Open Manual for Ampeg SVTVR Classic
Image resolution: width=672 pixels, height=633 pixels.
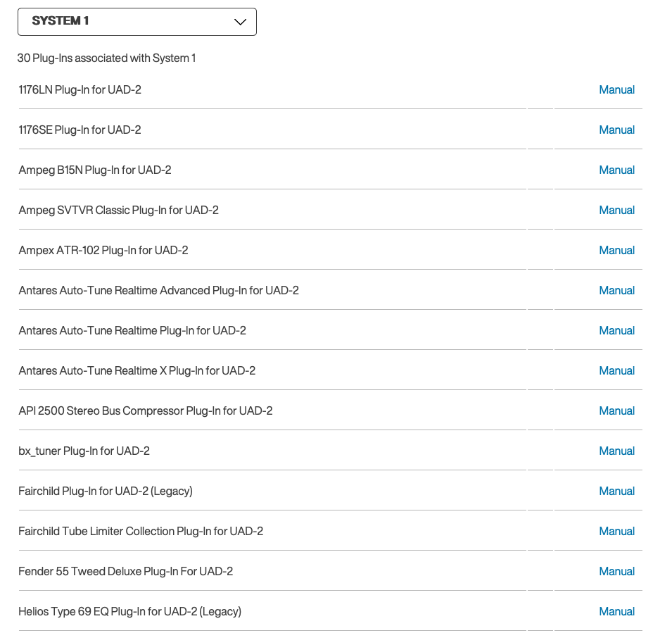(x=616, y=211)
